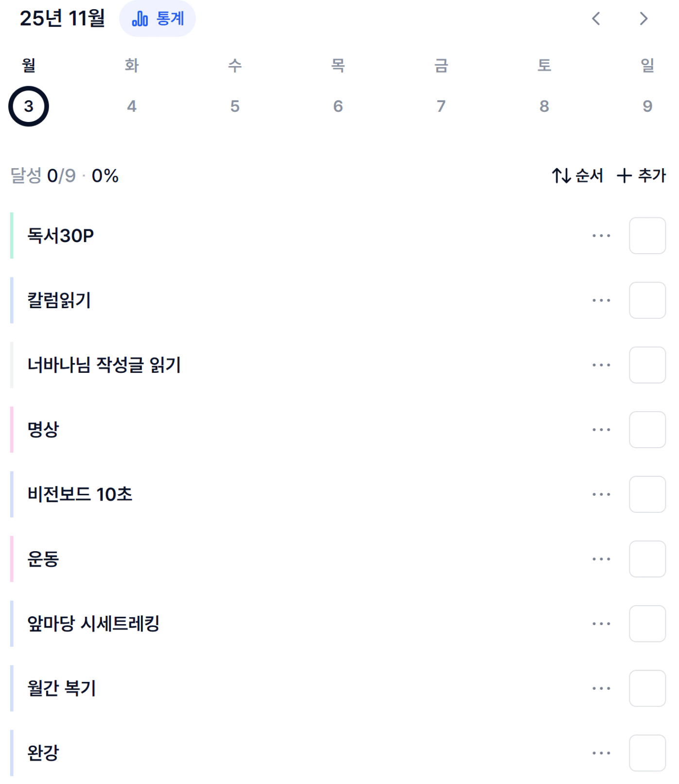This screenshot has width=679, height=784.
Task: Select the circled date 3
Action: 29,106
